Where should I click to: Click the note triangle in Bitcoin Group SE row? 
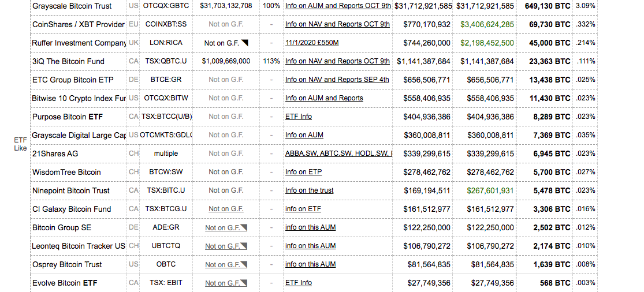pyautogui.click(x=244, y=228)
